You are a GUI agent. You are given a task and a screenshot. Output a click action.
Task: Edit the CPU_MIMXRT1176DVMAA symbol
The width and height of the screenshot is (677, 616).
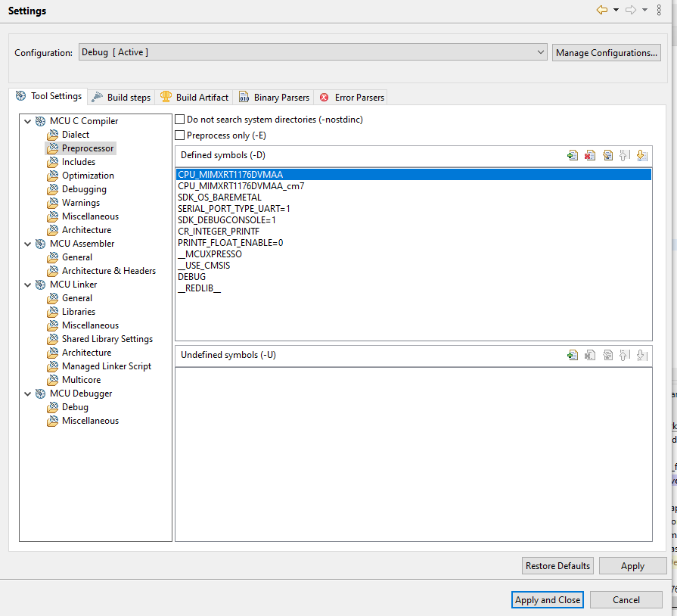click(607, 155)
